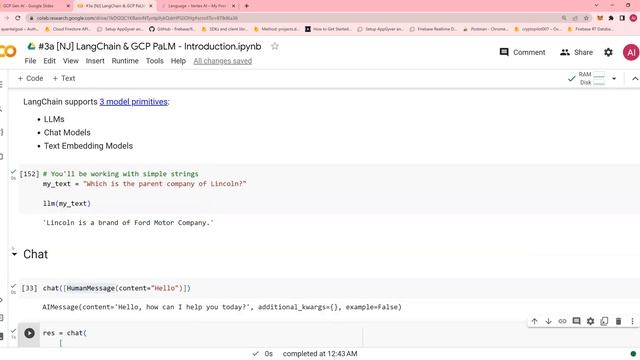Open the File menu
Image resolution: width=640 pixels, height=360 pixels.
[30, 61]
